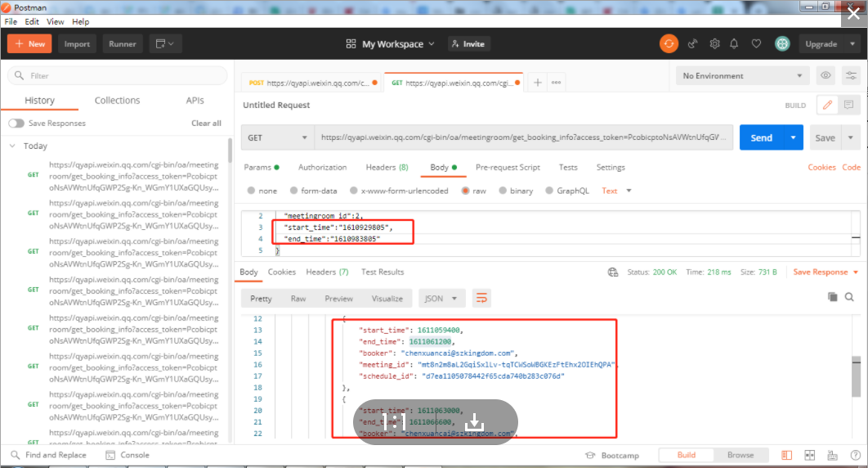
Task: Open the help question mark icon
Action: click(855, 455)
